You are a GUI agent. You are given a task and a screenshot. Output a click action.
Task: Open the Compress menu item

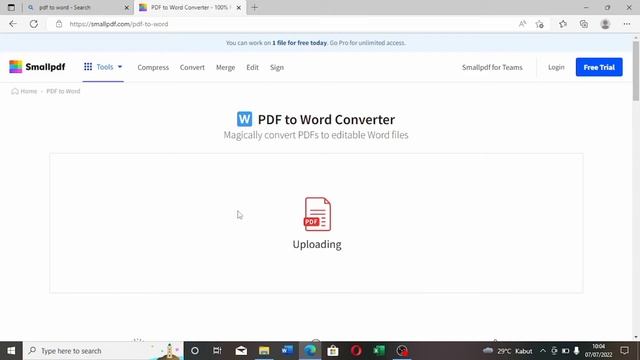(153, 67)
